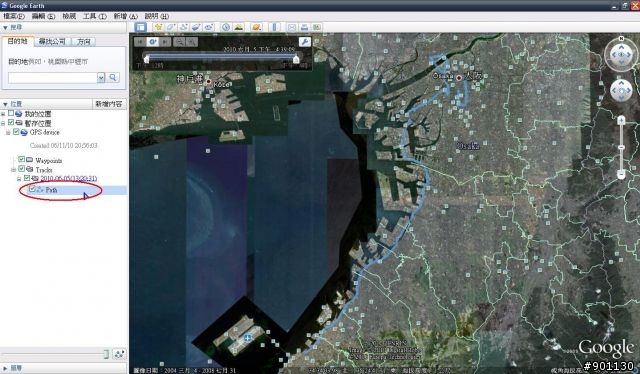The height and width of the screenshot is (374, 640).
Task: Zoom out the time slider range
Action: pos(179,42)
